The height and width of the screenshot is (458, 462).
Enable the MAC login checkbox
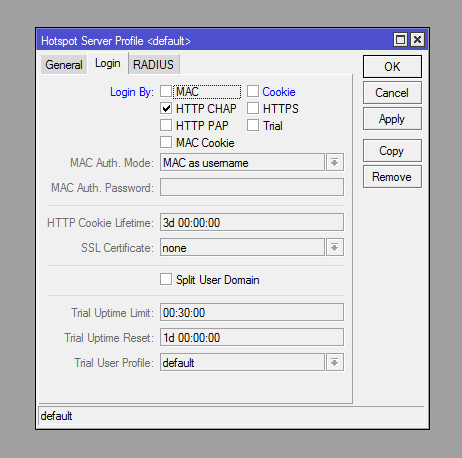click(166, 91)
